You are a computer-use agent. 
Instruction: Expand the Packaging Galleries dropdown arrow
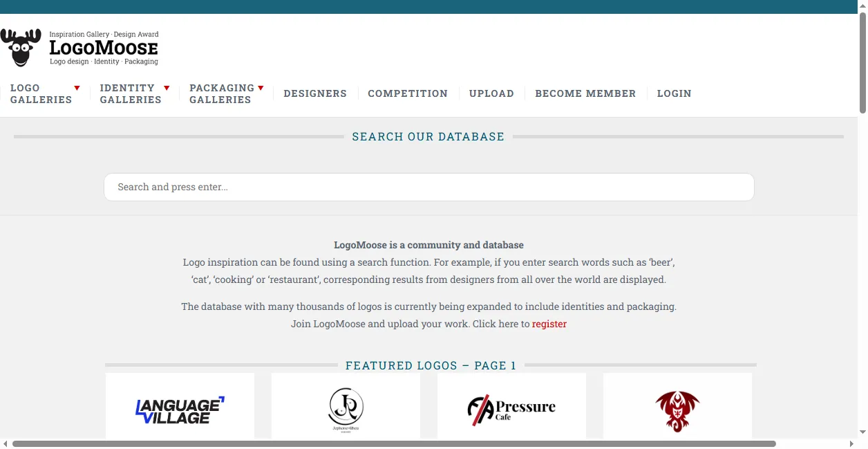point(261,88)
